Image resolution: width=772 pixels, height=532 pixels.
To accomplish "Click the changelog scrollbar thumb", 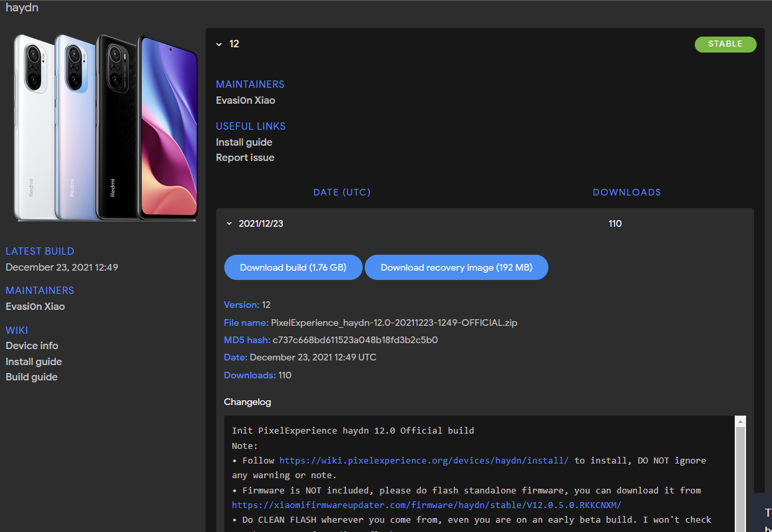I will coord(740,479).
